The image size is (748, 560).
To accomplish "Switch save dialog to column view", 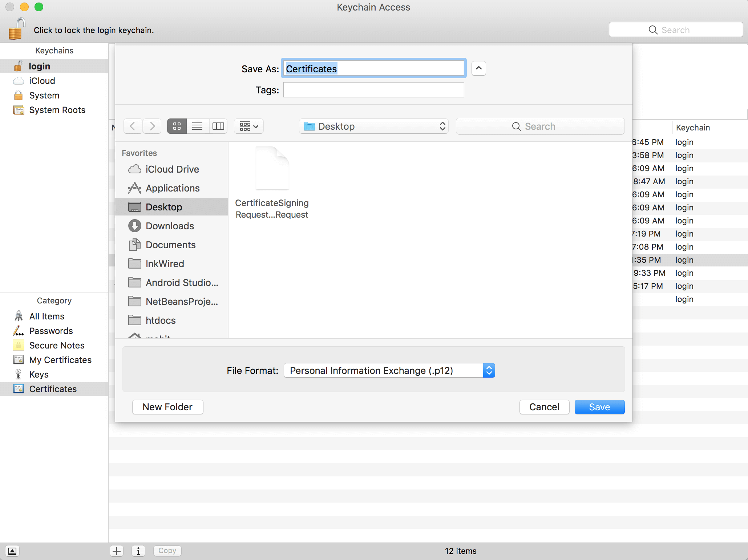I will [x=218, y=126].
